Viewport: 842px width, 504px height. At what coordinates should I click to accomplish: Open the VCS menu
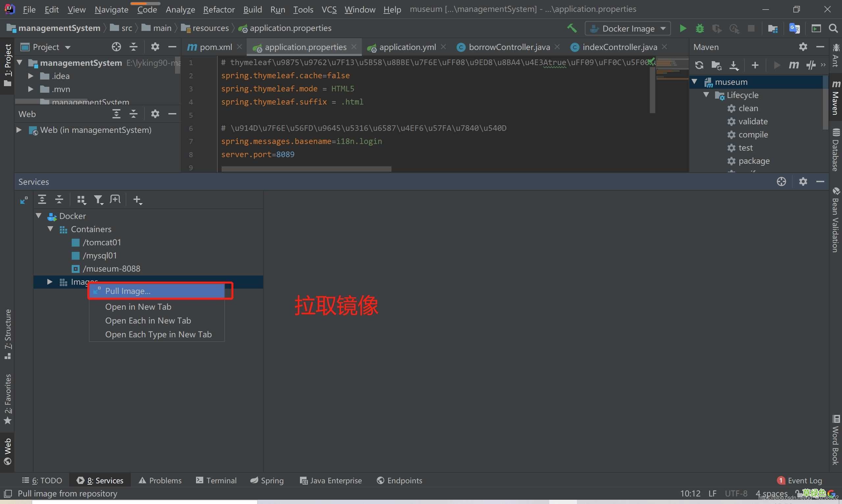(329, 10)
